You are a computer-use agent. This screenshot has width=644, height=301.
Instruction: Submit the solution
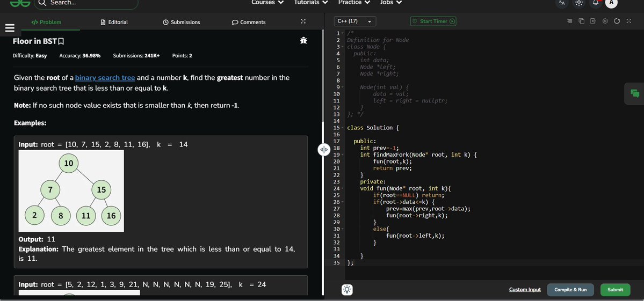pos(615,290)
